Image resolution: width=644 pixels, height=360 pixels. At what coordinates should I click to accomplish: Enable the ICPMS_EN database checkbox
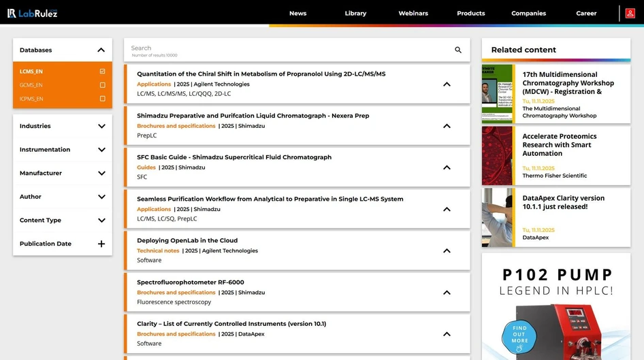coord(102,99)
